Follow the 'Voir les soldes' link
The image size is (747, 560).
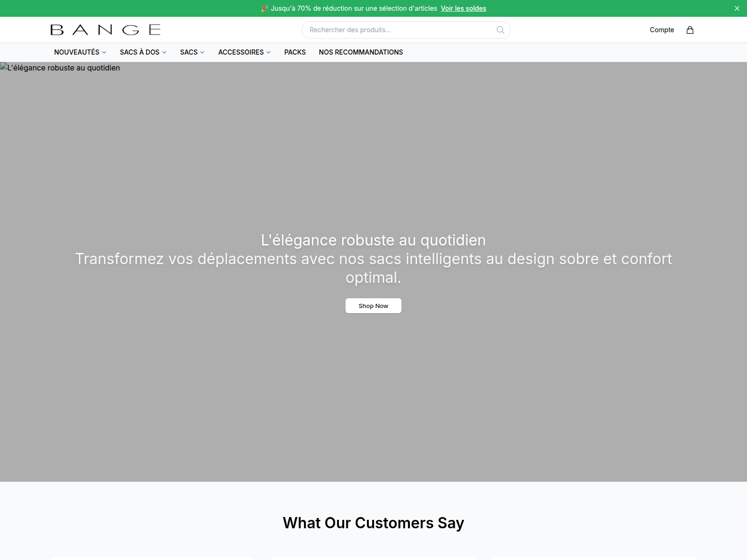(x=464, y=8)
